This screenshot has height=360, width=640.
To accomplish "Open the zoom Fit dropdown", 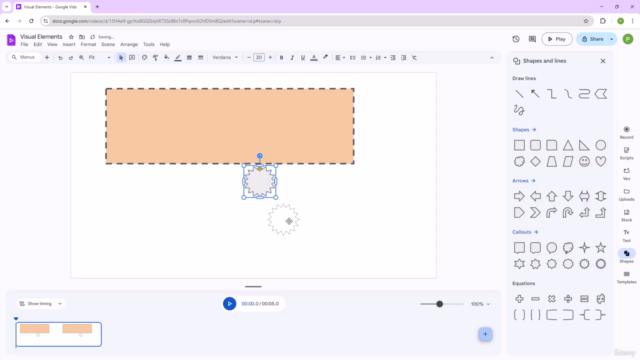I will click(x=99, y=58).
